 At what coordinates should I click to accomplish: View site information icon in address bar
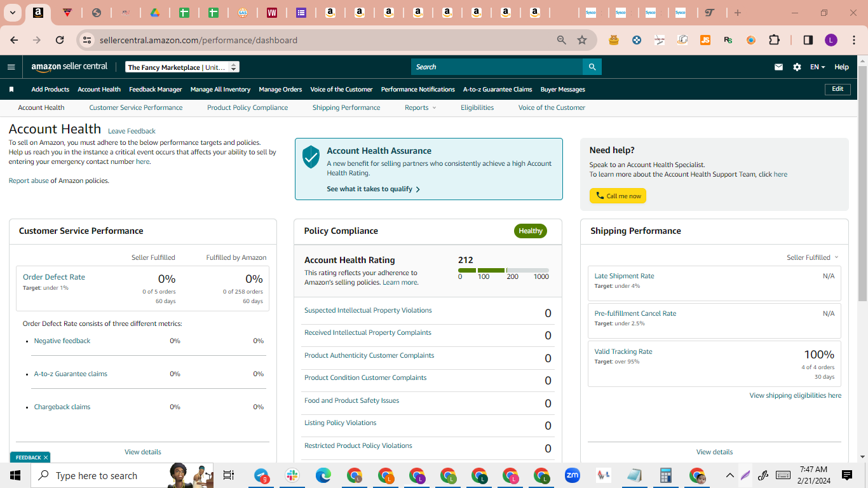click(88, 40)
